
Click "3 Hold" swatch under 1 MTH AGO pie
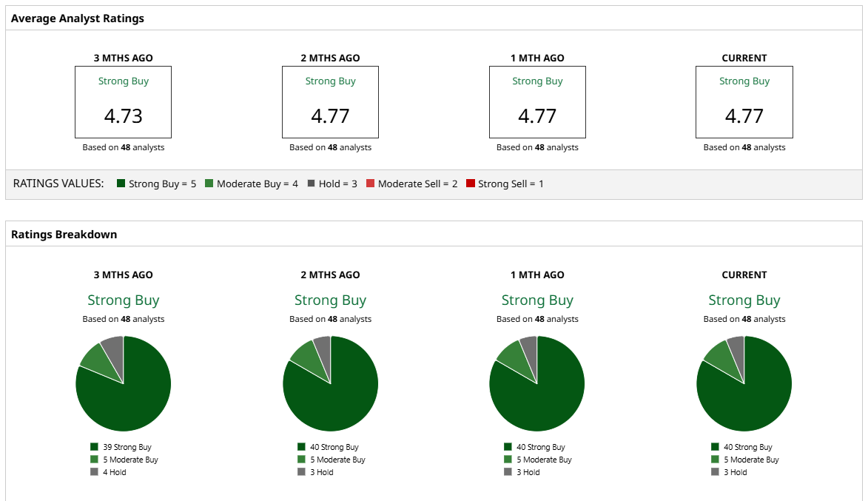pos(508,472)
